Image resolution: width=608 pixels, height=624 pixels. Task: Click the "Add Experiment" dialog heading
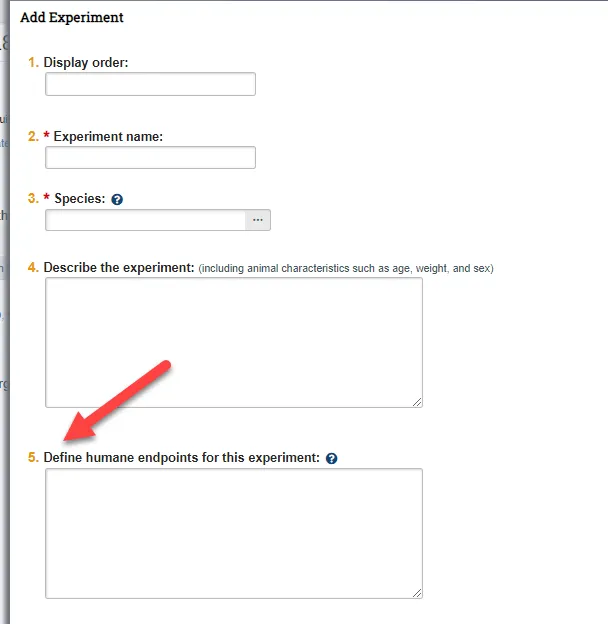[72, 18]
